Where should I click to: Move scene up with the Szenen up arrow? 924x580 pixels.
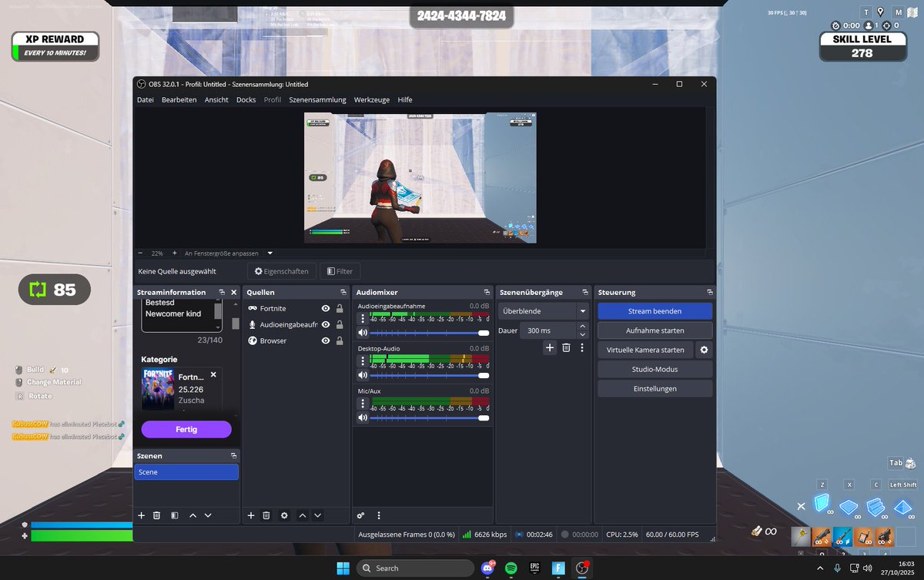click(x=192, y=515)
